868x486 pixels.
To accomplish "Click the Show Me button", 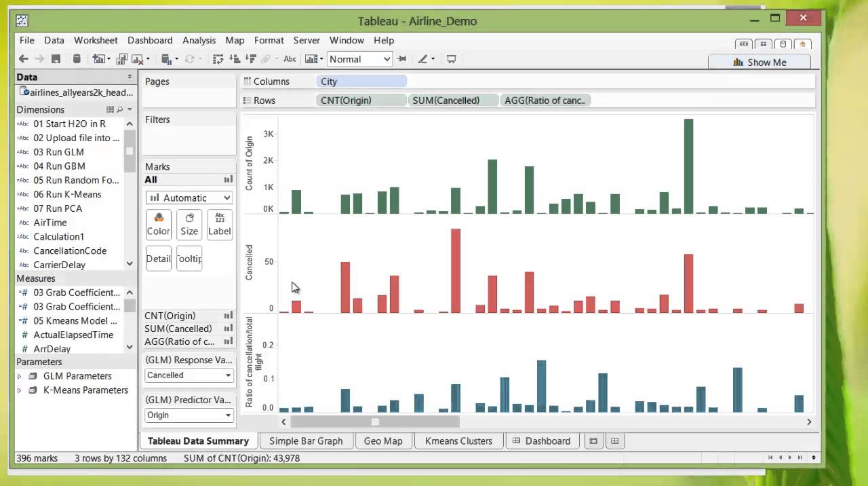I will [x=759, y=62].
